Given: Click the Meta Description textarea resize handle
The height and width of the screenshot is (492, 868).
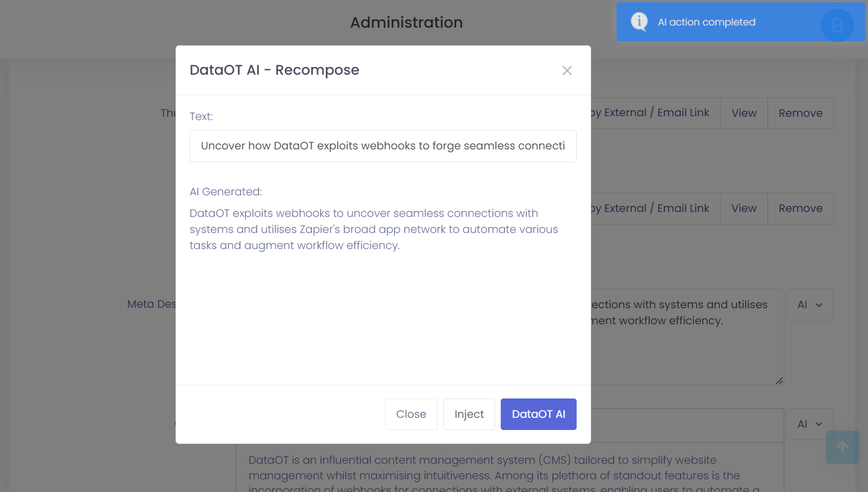Looking at the screenshot, I should (x=779, y=380).
